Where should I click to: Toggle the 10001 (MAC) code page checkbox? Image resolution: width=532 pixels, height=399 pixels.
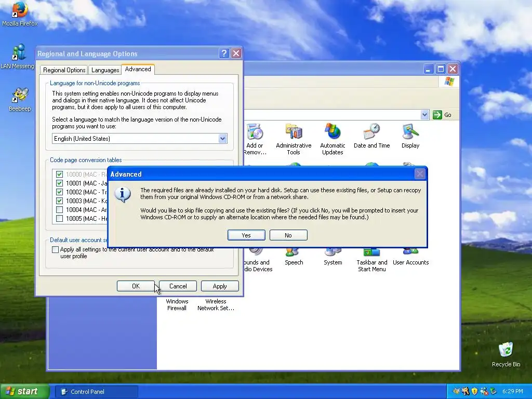pyautogui.click(x=59, y=183)
